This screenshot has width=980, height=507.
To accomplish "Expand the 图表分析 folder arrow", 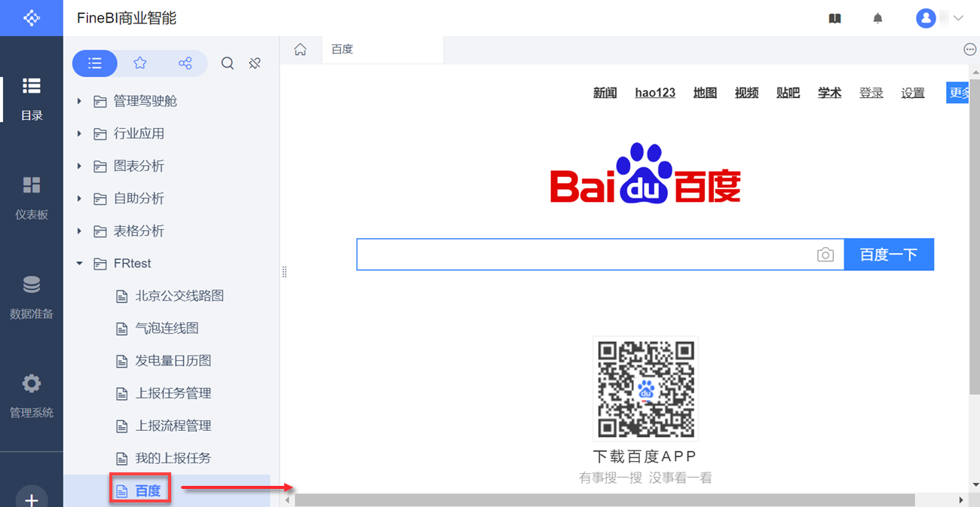I will click(79, 166).
